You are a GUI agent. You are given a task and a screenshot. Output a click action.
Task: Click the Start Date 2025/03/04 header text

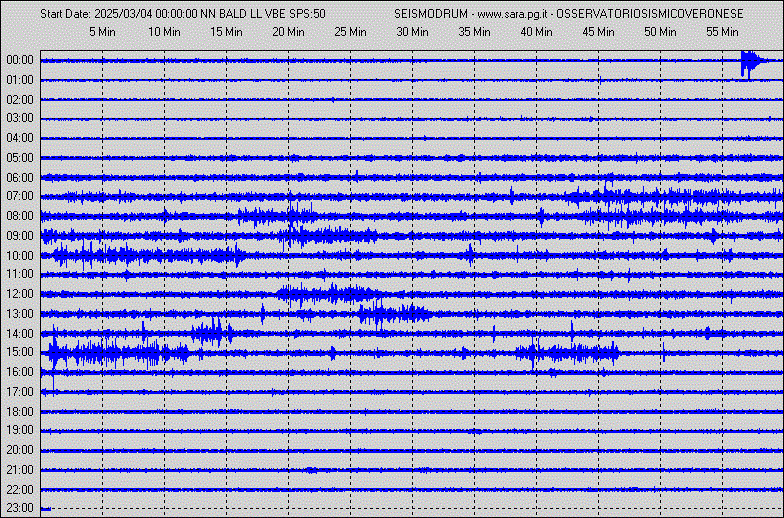tap(98, 14)
